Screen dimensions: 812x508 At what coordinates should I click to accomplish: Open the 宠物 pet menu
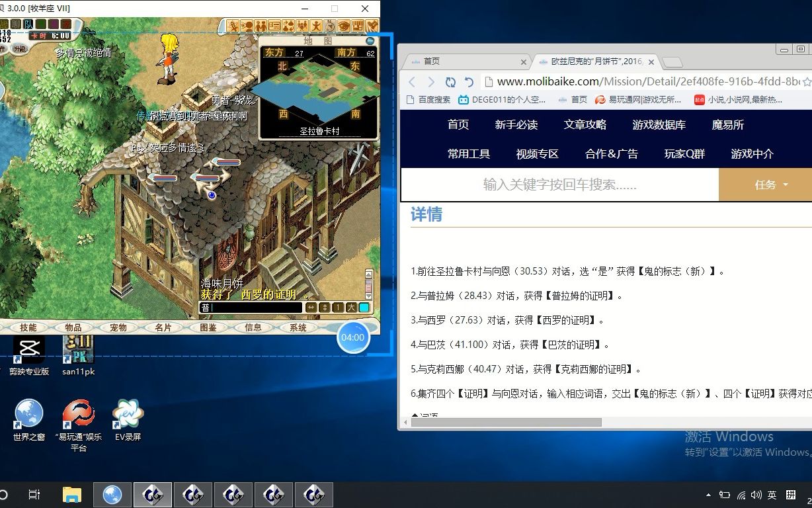(x=118, y=327)
